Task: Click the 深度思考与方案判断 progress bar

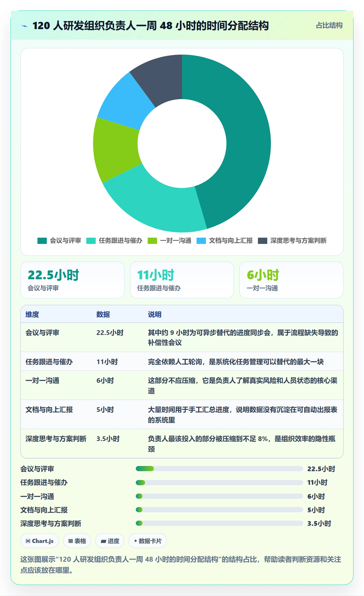Action: [219, 523]
